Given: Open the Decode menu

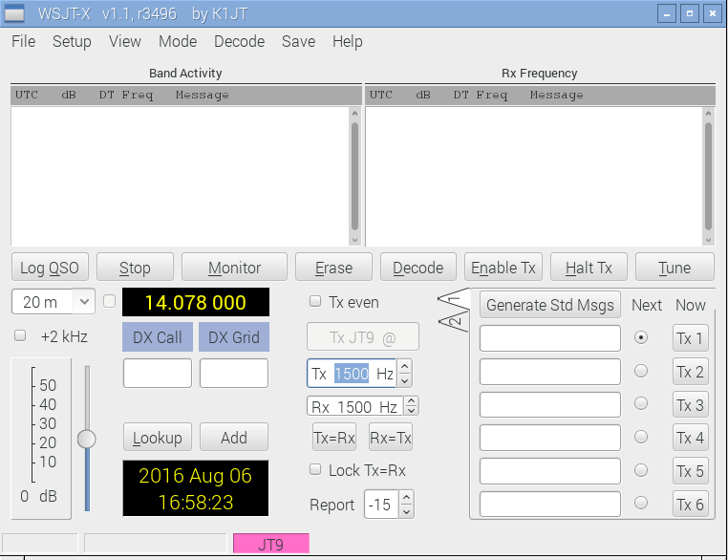Looking at the screenshot, I should pos(239,41).
